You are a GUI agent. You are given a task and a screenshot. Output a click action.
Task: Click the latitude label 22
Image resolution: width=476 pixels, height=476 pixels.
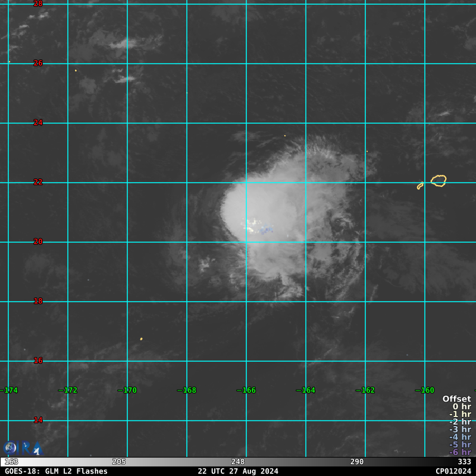(38, 182)
